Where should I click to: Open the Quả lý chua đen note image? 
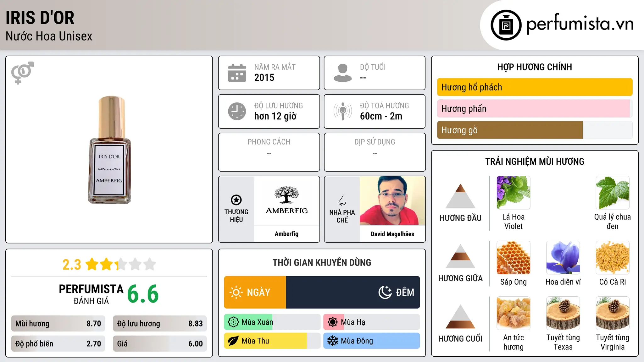[x=613, y=193]
